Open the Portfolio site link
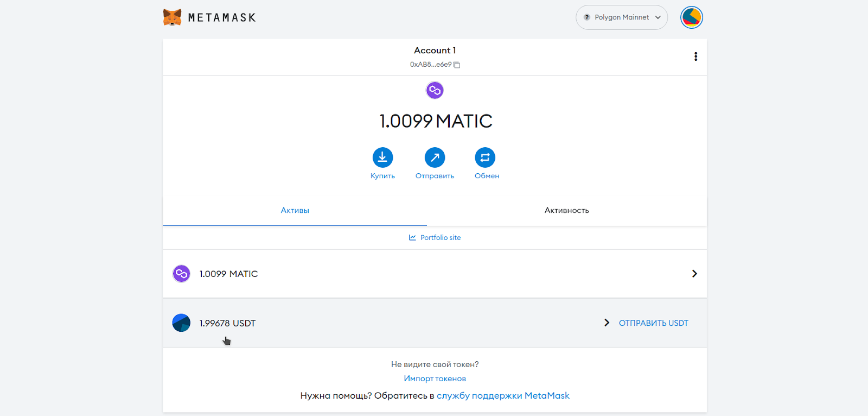Screen dimensions: 868x416 click(x=441, y=237)
